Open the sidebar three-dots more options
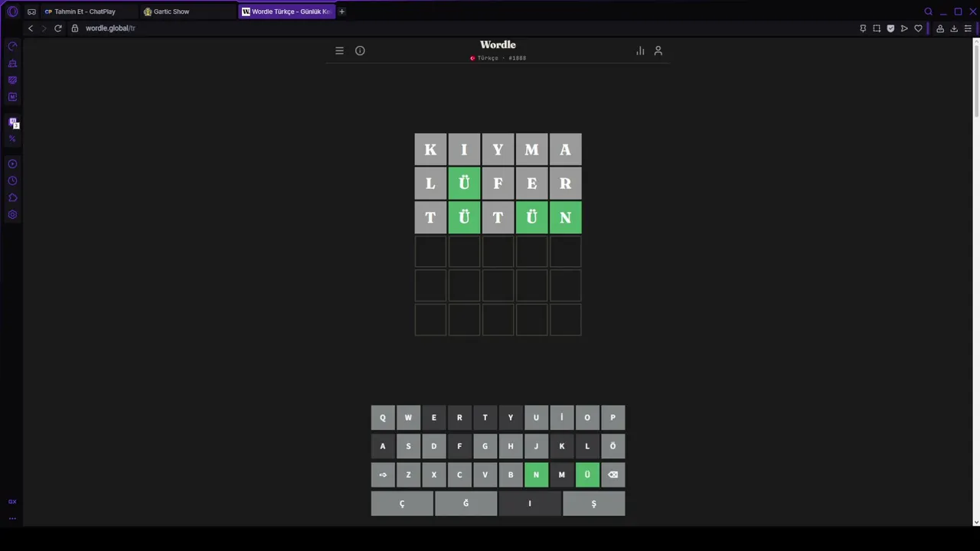 tap(12, 518)
